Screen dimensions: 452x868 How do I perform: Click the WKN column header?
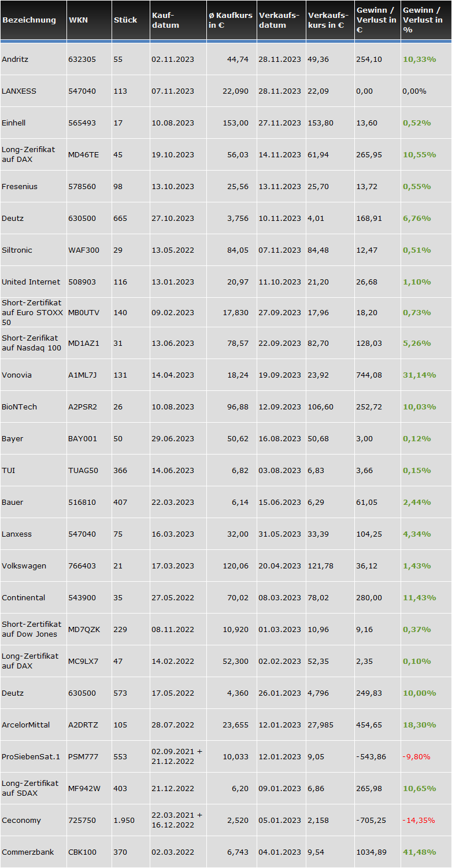click(x=78, y=20)
